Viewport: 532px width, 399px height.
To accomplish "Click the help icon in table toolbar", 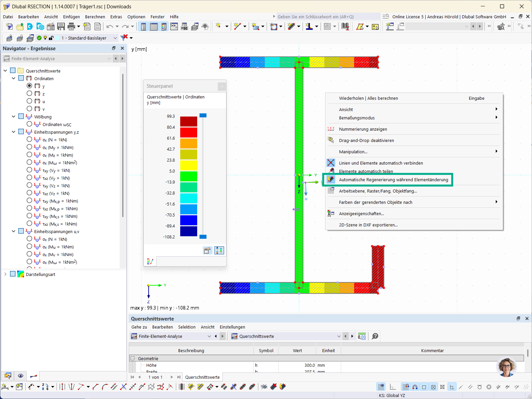I will tap(375, 336).
